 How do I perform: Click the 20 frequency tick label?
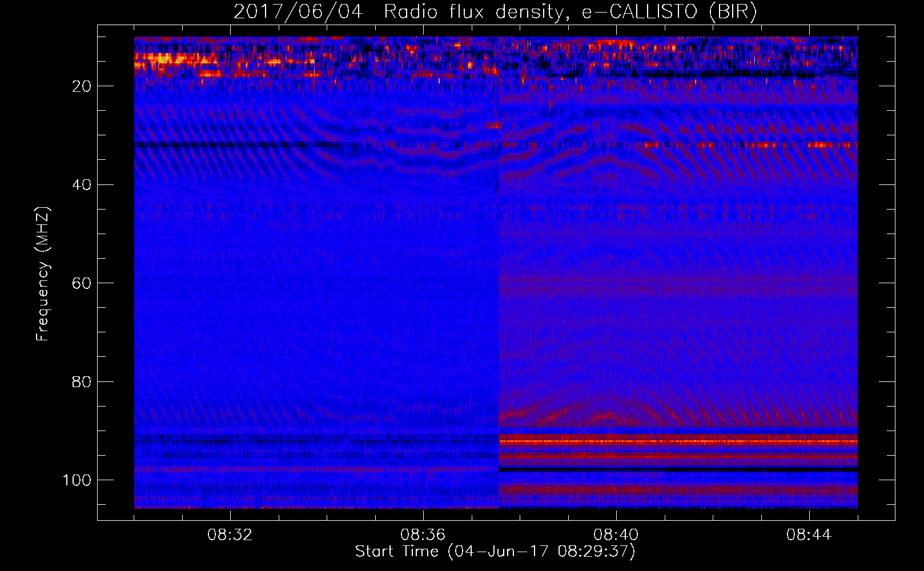(82, 86)
